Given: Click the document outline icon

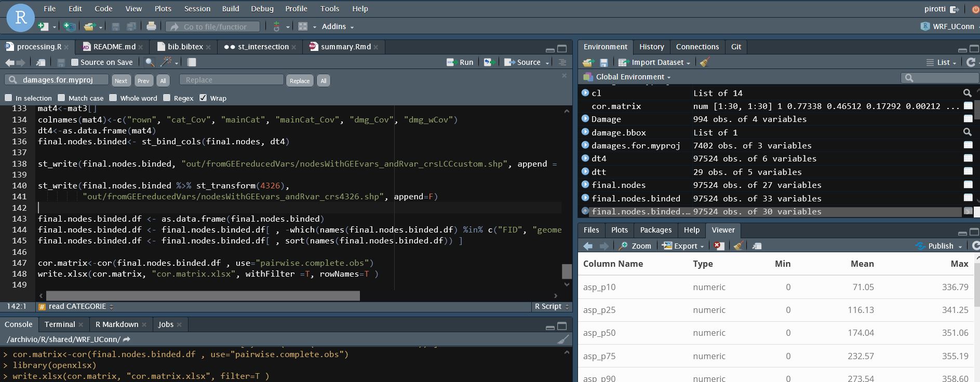Looking at the screenshot, I should pos(562,62).
